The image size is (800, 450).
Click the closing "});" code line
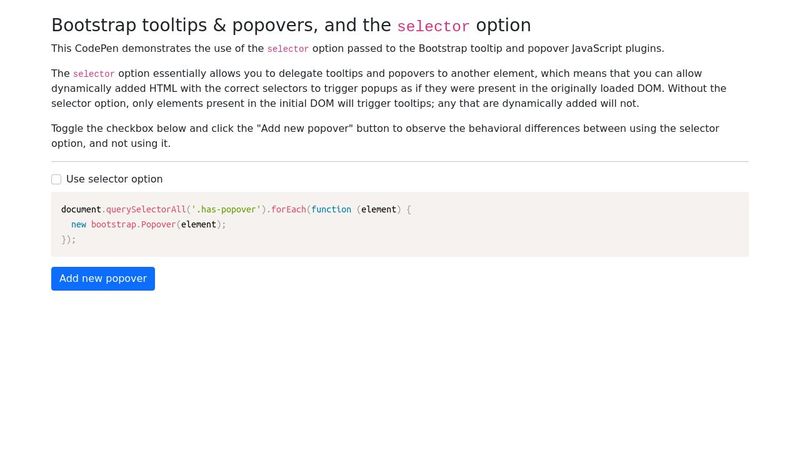(68, 239)
